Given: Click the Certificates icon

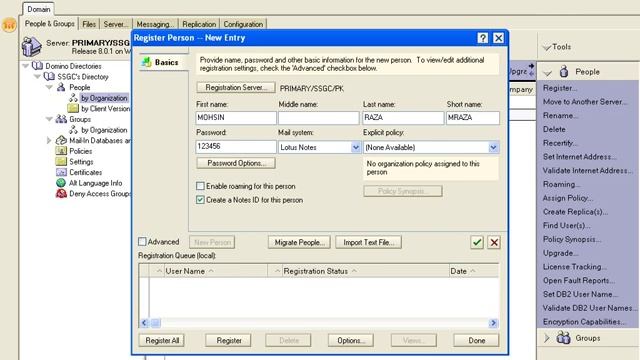Looking at the screenshot, I should coord(61,172).
